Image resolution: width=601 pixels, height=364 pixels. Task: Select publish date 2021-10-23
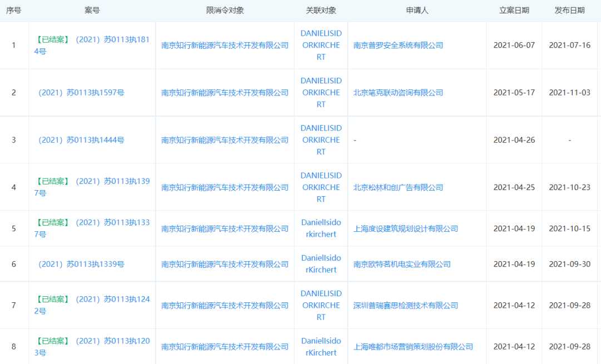pyautogui.click(x=570, y=187)
